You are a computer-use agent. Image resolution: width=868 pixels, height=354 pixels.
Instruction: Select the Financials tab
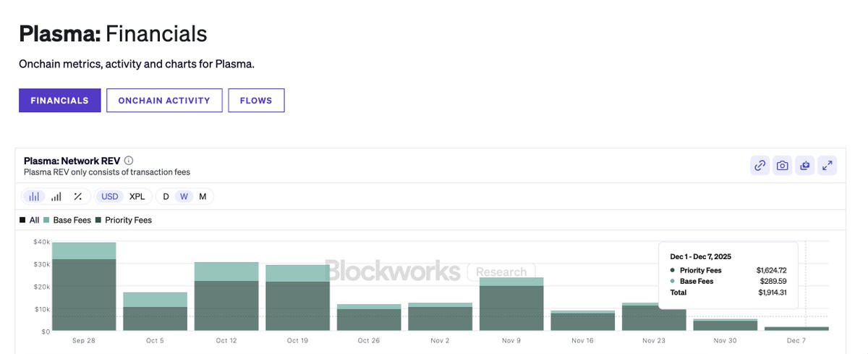pyautogui.click(x=59, y=101)
